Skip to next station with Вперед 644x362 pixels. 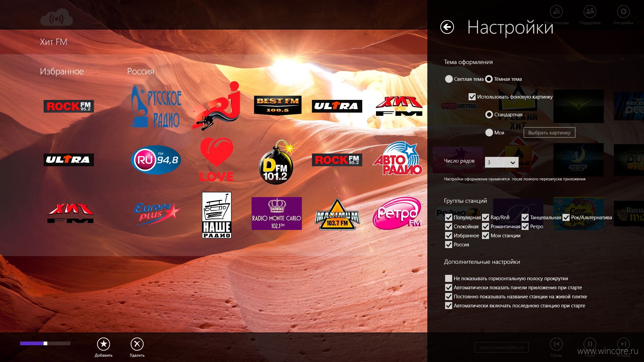623,347
